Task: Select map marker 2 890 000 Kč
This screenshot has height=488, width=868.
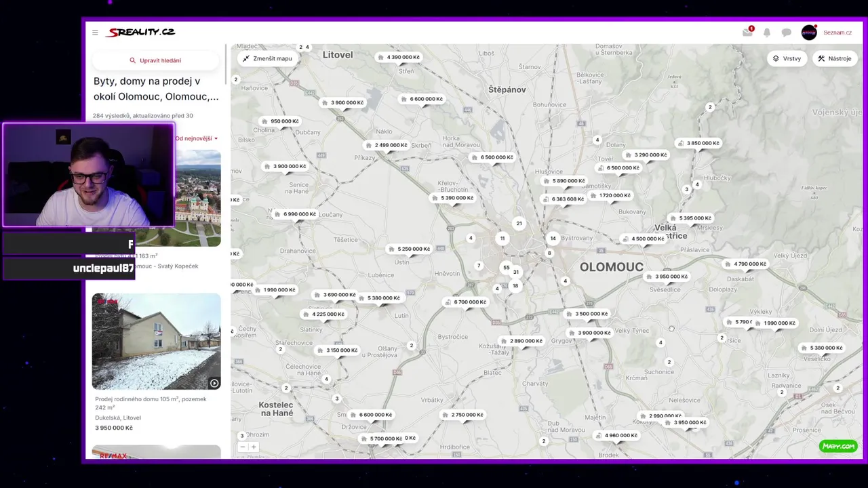Action: (x=521, y=341)
